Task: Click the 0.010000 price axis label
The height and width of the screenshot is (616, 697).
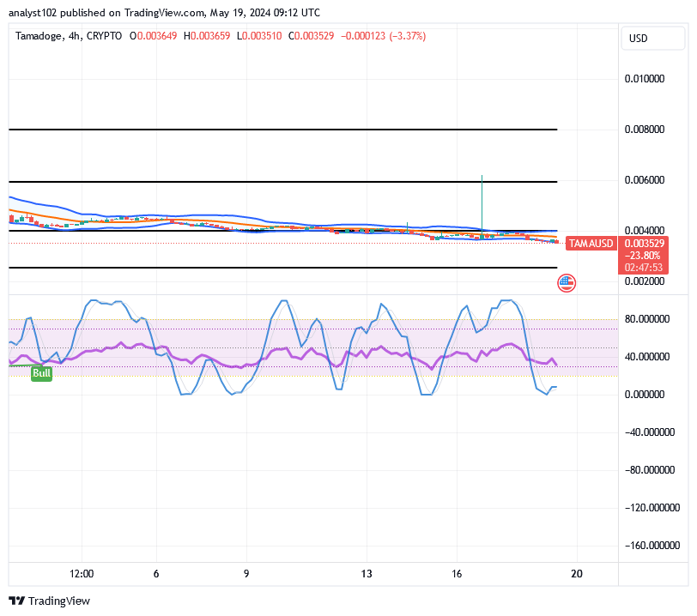Action: 644,79
